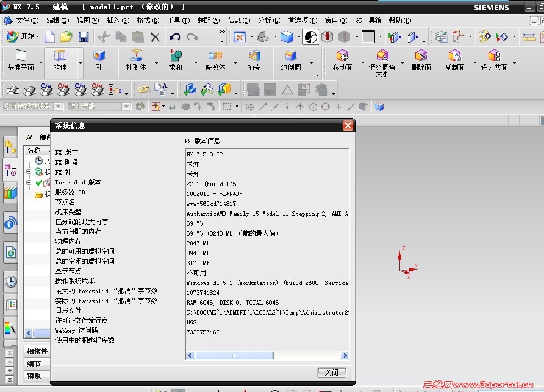Expand the first tree node with plus

[29, 171]
